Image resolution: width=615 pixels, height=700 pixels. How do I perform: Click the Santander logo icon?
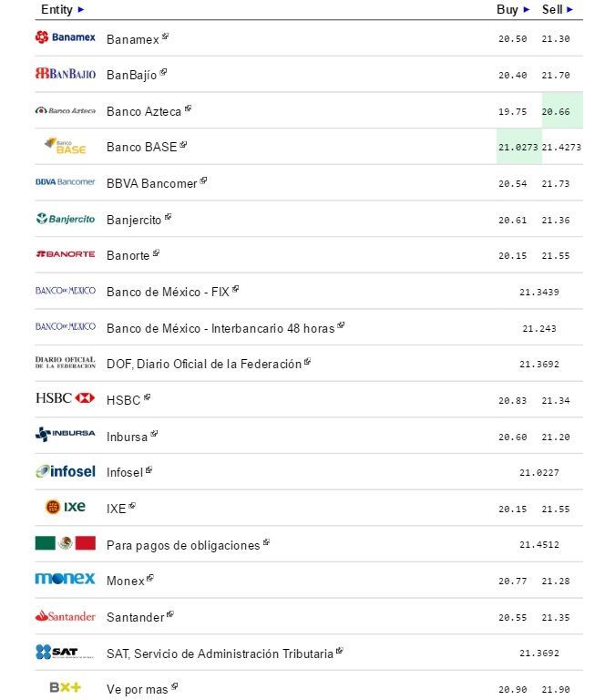[x=65, y=616]
